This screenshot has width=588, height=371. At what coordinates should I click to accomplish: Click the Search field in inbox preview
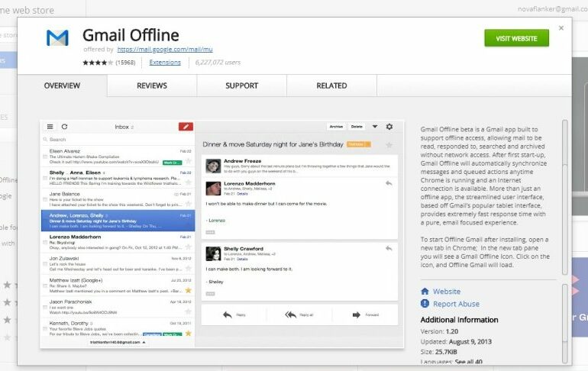pos(118,140)
